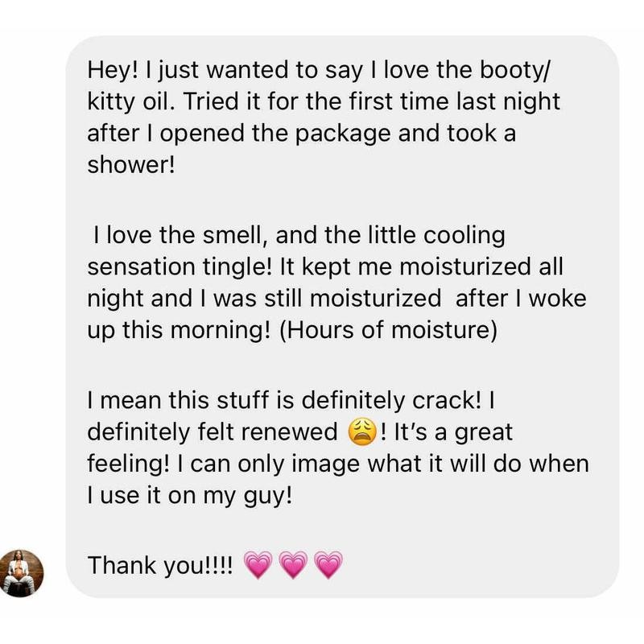Select the phrase "sensation tingle!"

coord(180,267)
